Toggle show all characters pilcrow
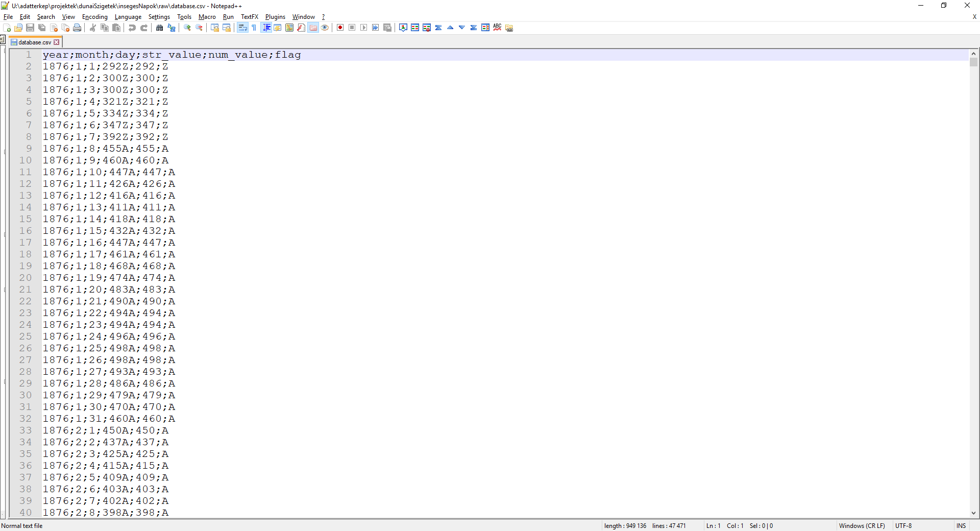This screenshot has width=980, height=531. point(254,28)
